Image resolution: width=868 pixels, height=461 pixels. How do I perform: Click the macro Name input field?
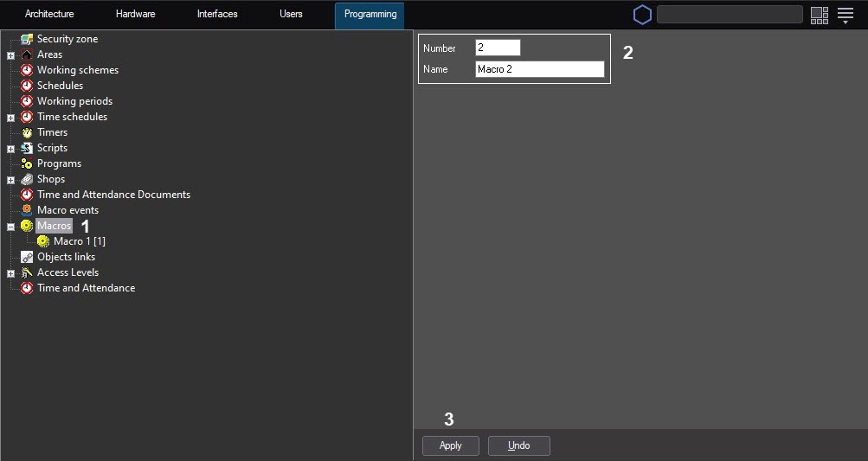(x=539, y=69)
